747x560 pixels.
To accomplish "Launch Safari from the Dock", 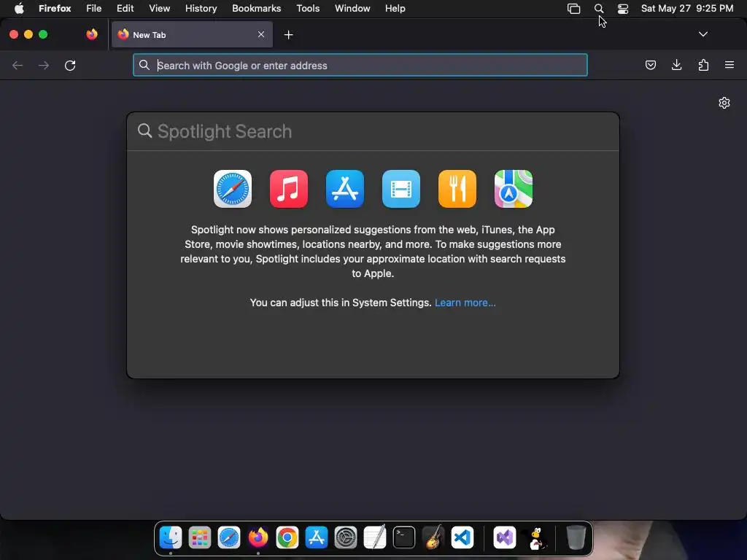I will 229,537.
